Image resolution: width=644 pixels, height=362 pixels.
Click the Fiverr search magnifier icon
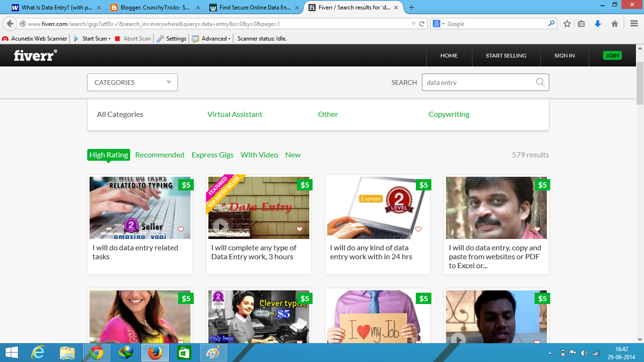click(541, 82)
